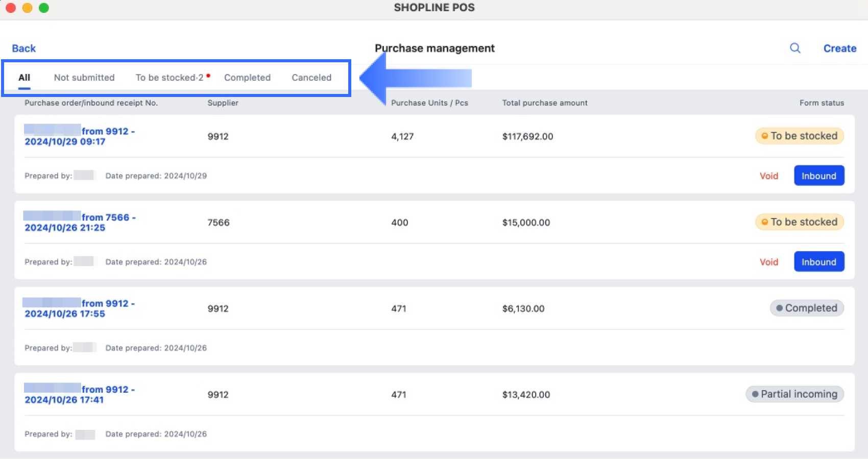
Task: Open purchase order dated 2024/10/29 09:17
Action: click(80, 136)
